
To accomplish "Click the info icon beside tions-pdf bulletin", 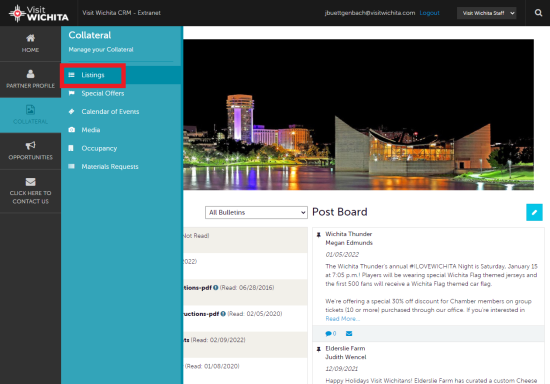I will [215, 288].
